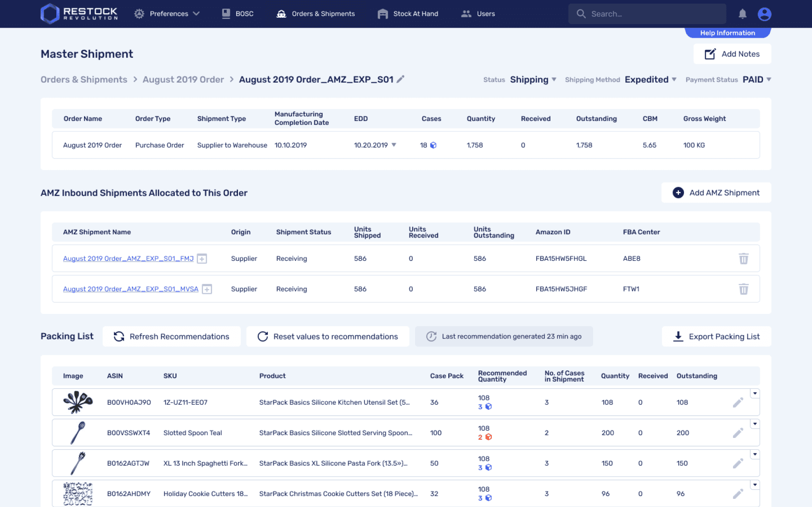Open the user profile avatar
Image resolution: width=812 pixels, height=507 pixels.
point(764,14)
